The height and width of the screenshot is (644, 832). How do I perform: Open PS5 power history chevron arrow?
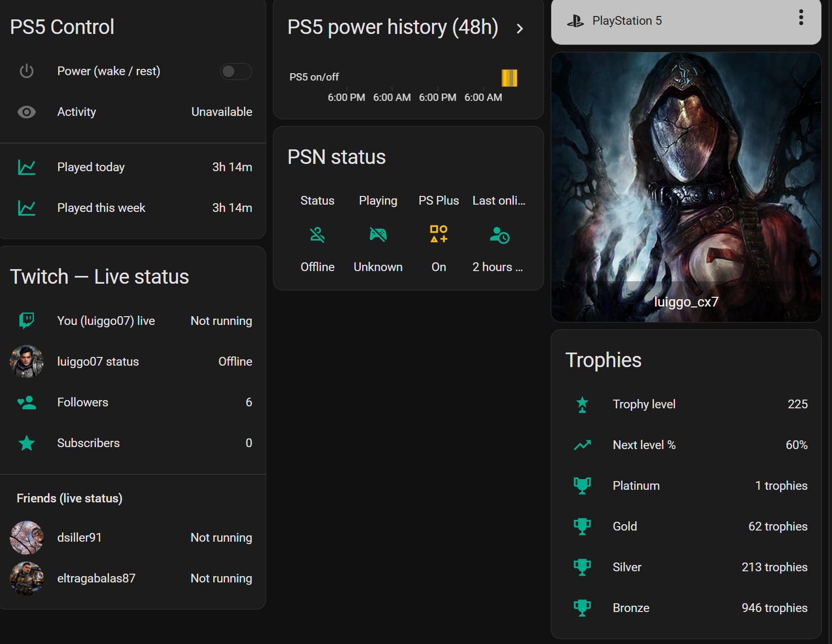(520, 28)
